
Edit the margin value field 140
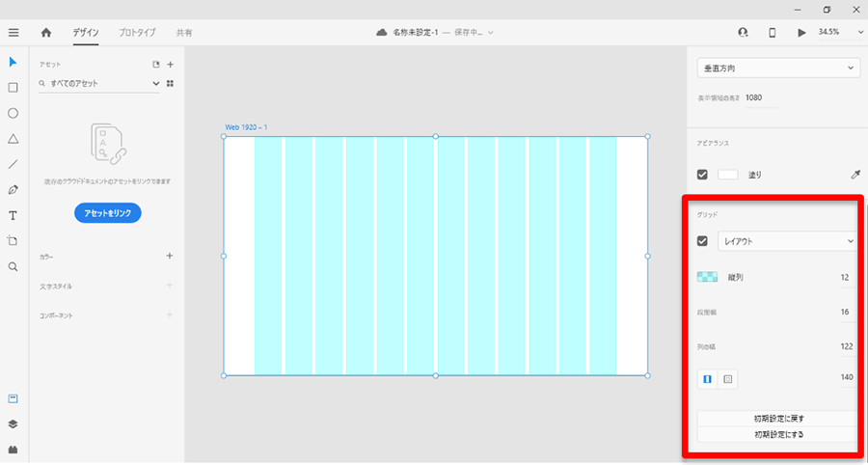[846, 377]
